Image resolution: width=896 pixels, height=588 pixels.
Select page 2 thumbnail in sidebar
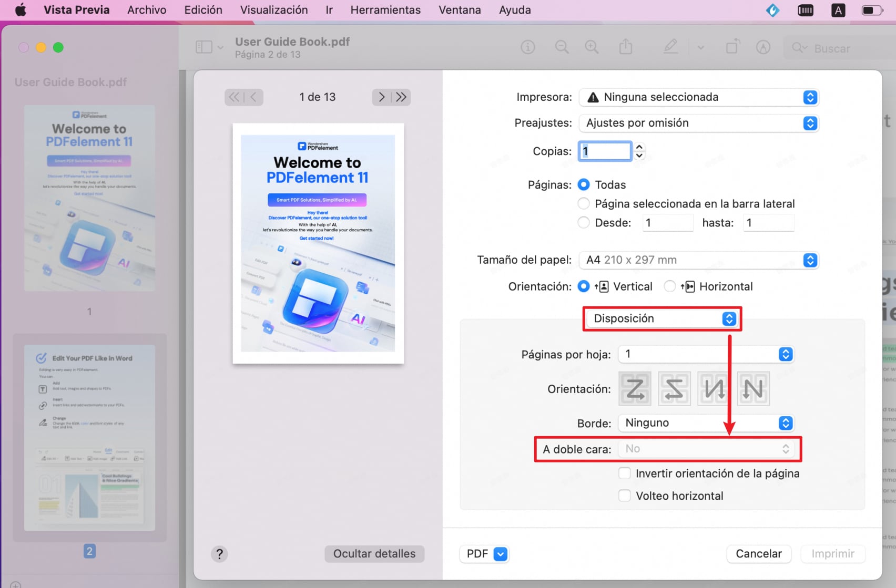tap(89, 438)
